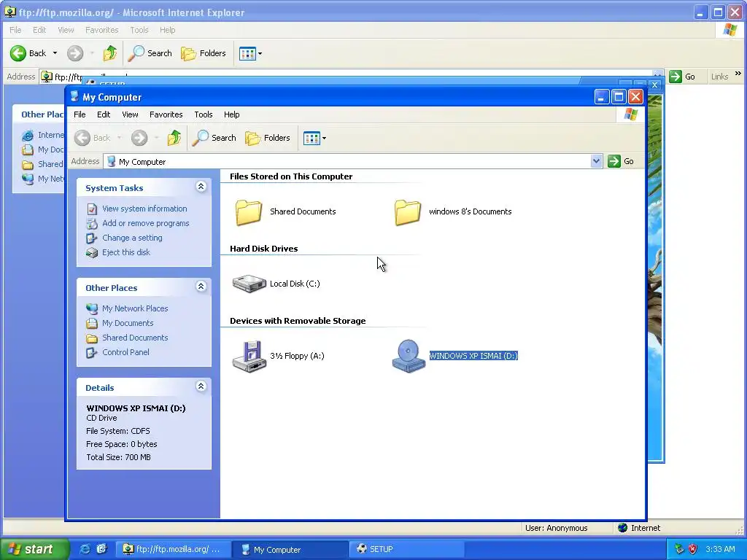Click Forward arrow in My Computer window
This screenshot has width=747, height=560.
coord(139,138)
